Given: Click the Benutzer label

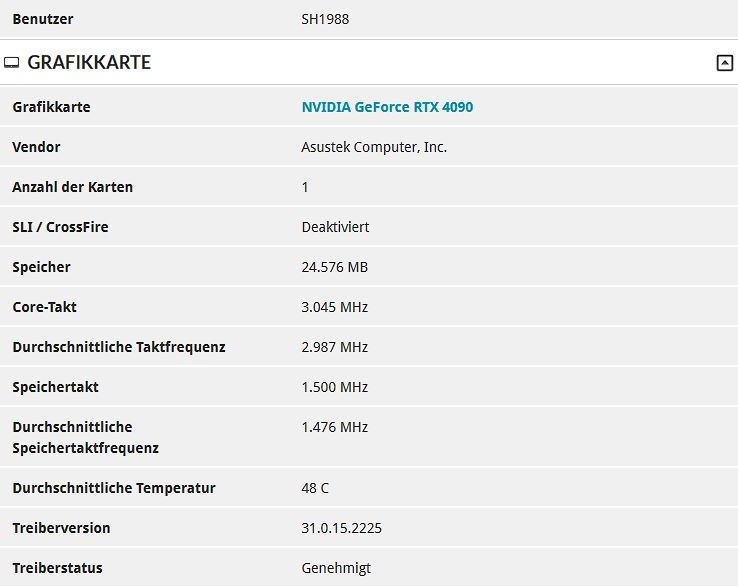Looking at the screenshot, I should point(43,19).
